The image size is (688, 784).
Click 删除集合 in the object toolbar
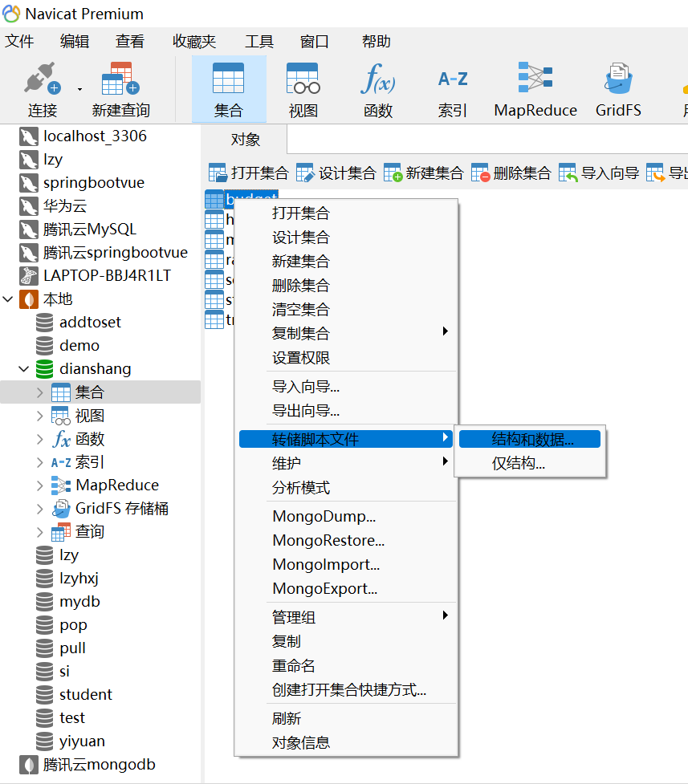(511, 173)
